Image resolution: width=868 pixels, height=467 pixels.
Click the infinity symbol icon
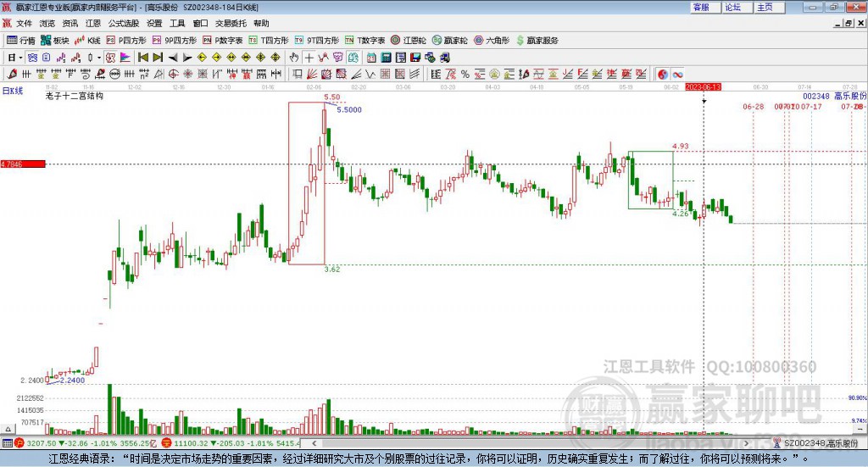pyautogui.click(x=677, y=74)
